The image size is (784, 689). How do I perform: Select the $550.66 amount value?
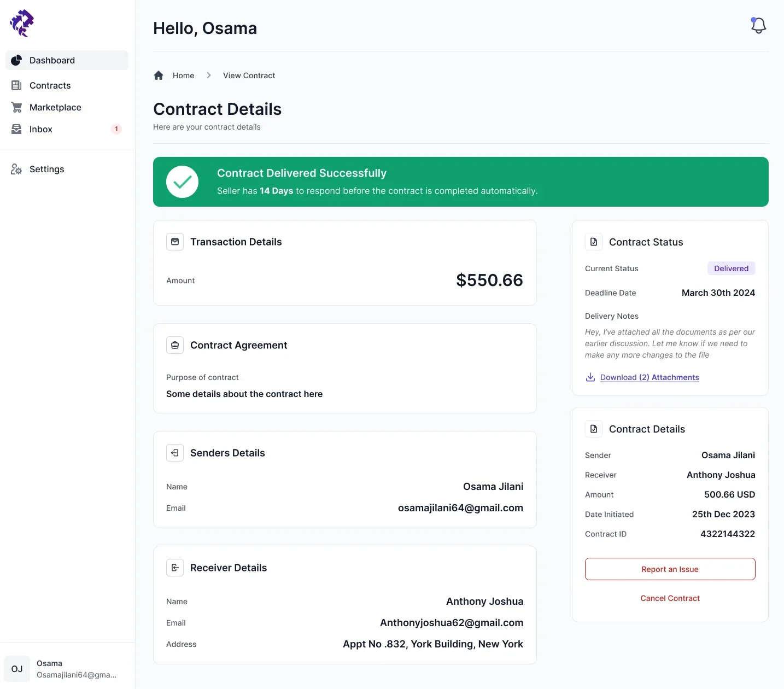click(489, 280)
